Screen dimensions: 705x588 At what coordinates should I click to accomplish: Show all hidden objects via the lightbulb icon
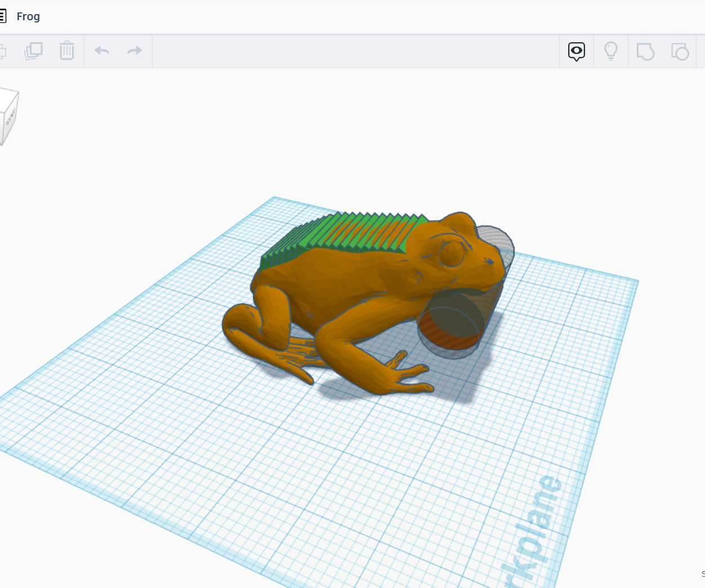pyautogui.click(x=611, y=51)
